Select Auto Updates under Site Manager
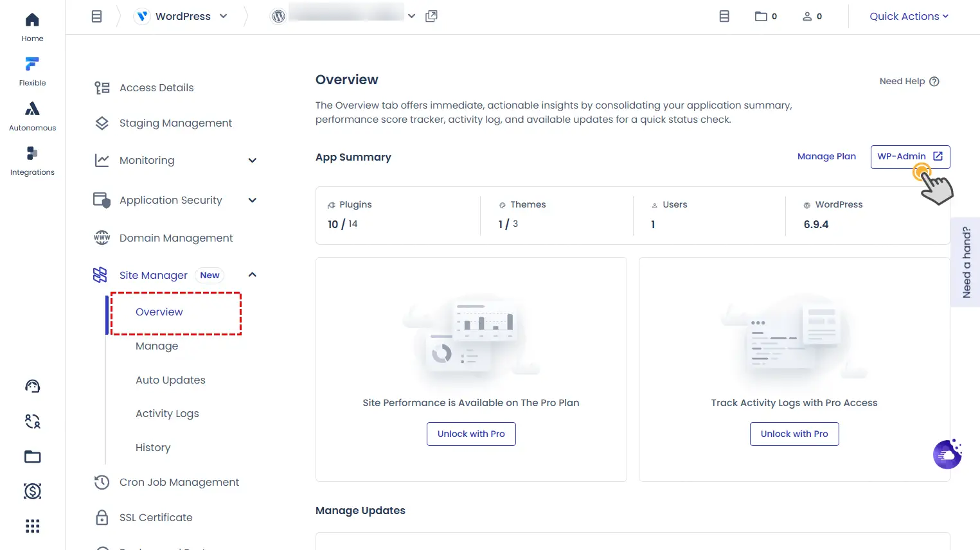The height and width of the screenshot is (550, 980). tap(170, 380)
